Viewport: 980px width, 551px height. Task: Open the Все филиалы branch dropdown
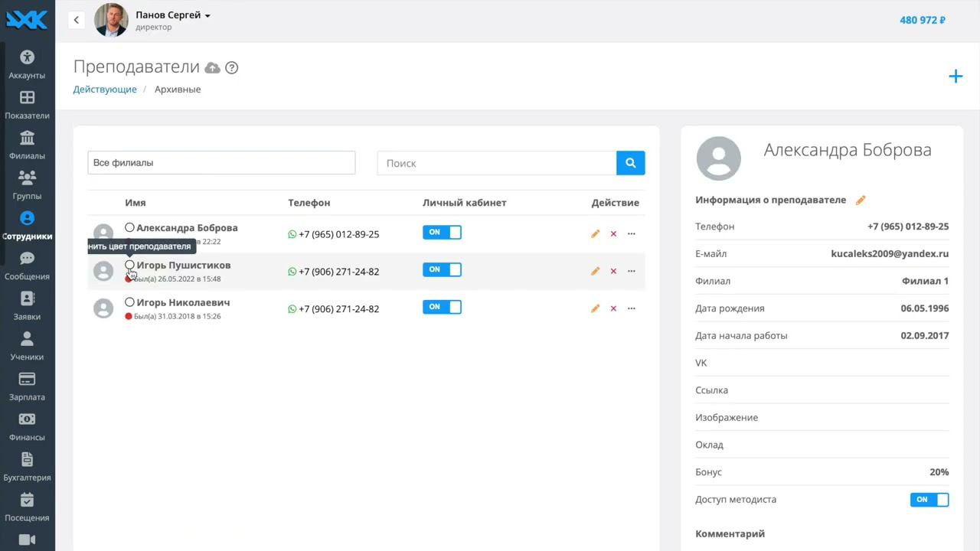[221, 163]
